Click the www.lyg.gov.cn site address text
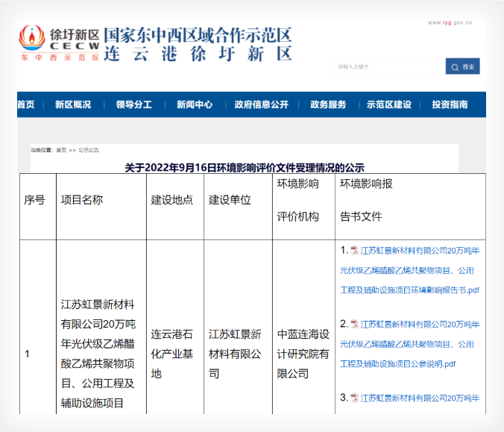This screenshot has height=432, width=504. click(x=450, y=23)
